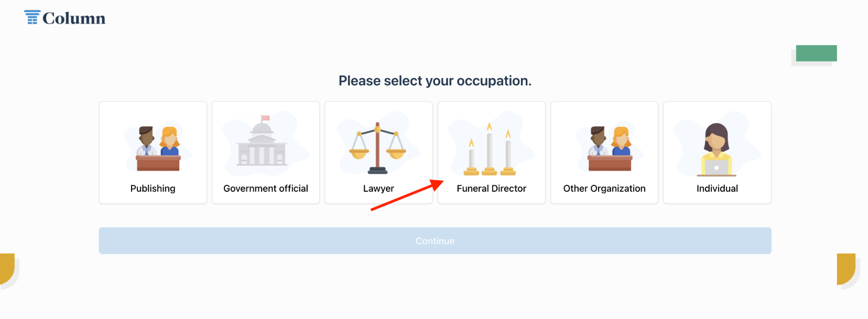
Task: Click the Other Organization people illustration
Action: 610,149
